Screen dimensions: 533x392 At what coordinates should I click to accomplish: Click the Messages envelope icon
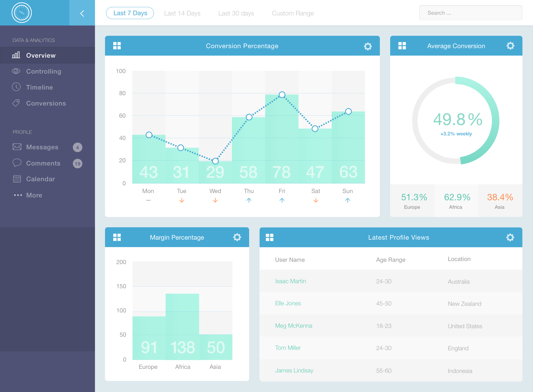(x=17, y=147)
